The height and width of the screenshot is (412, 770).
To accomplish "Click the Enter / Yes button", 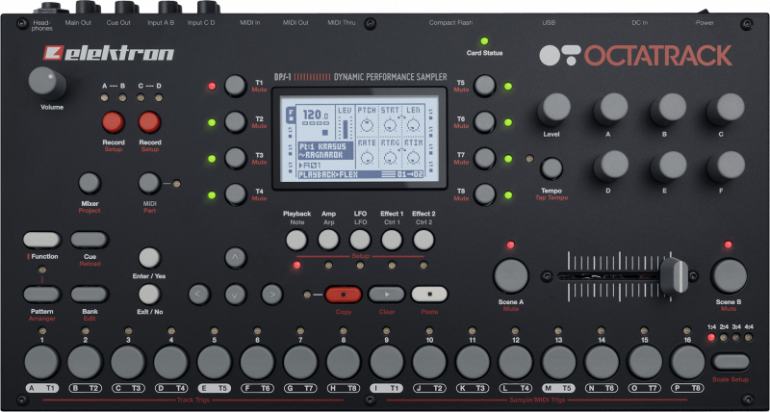I will 149,258.
